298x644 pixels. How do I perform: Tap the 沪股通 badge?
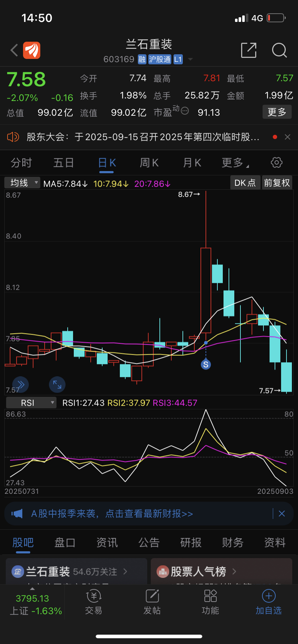pos(160,59)
